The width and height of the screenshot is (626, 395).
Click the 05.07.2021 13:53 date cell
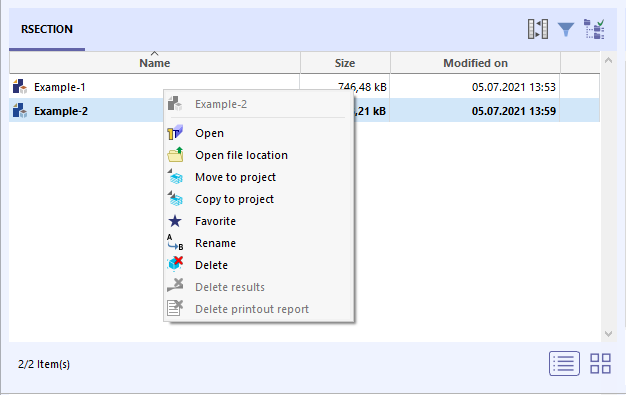513,87
